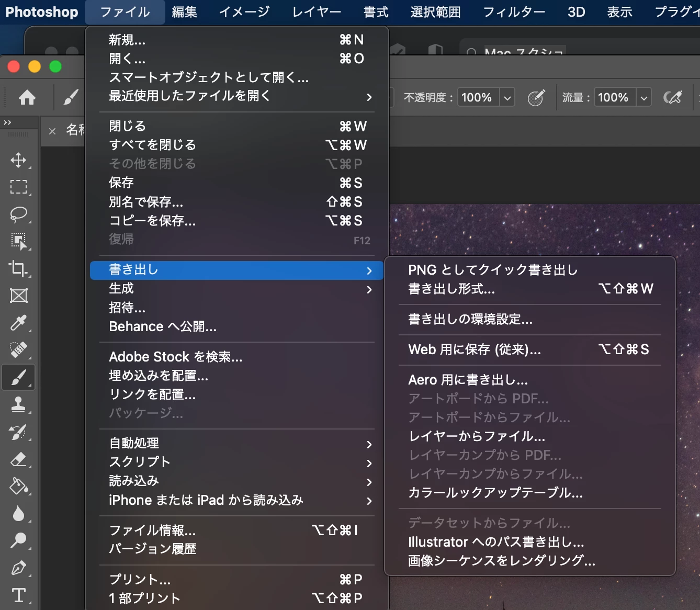Select the Blur tool
The image size is (700, 610).
click(18, 514)
